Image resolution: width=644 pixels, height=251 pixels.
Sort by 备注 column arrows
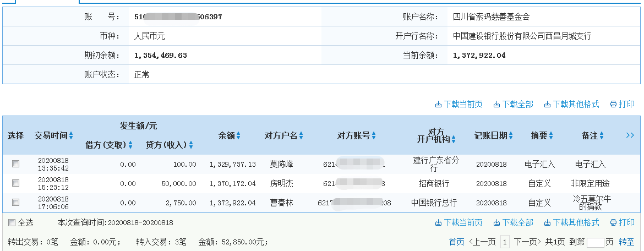[601, 135]
